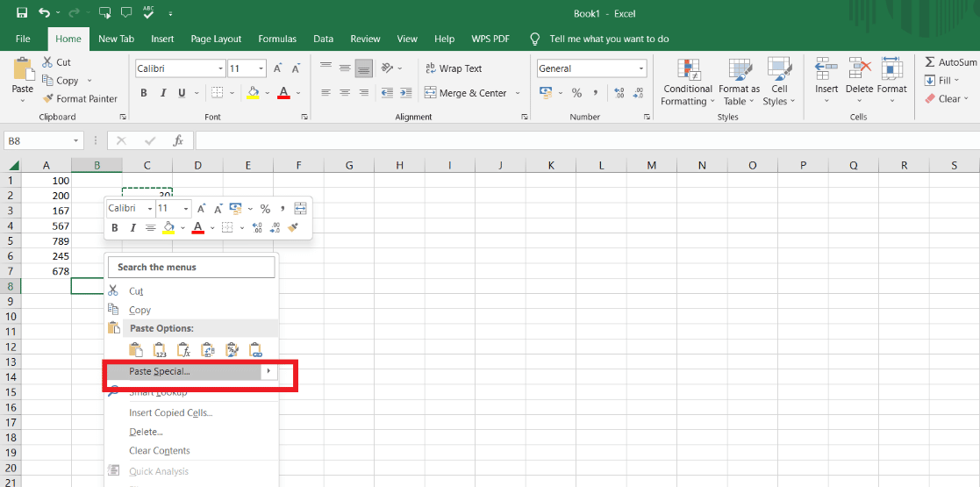
Task: Select Paste Link option icon
Action: coord(255,350)
